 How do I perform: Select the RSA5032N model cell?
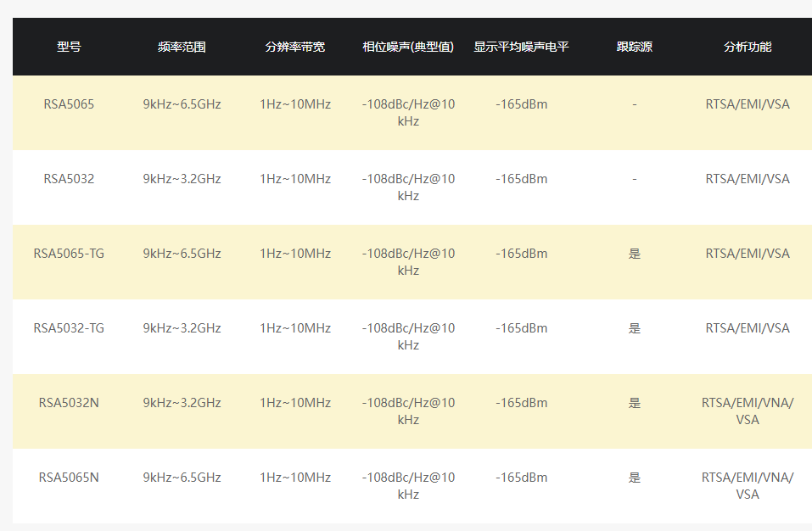coord(69,402)
